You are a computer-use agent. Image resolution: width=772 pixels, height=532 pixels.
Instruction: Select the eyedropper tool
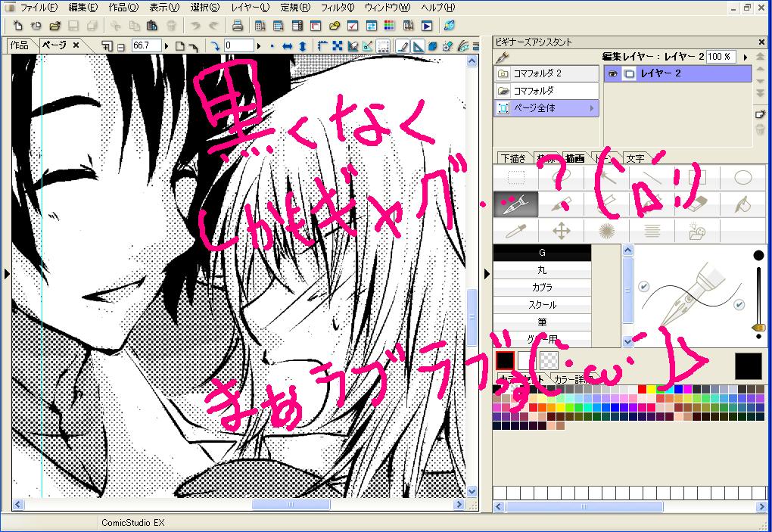(x=515, y=230)
